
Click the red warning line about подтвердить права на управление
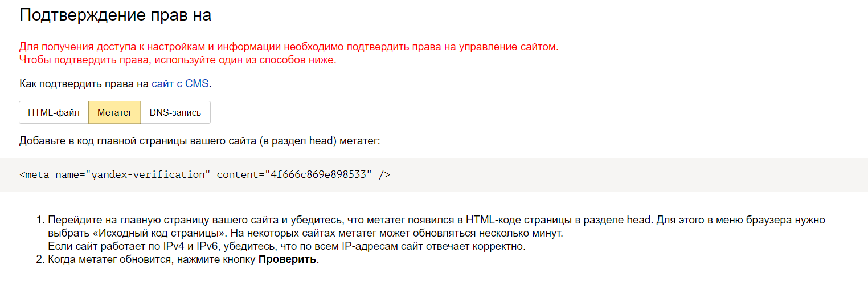(289, 47)
